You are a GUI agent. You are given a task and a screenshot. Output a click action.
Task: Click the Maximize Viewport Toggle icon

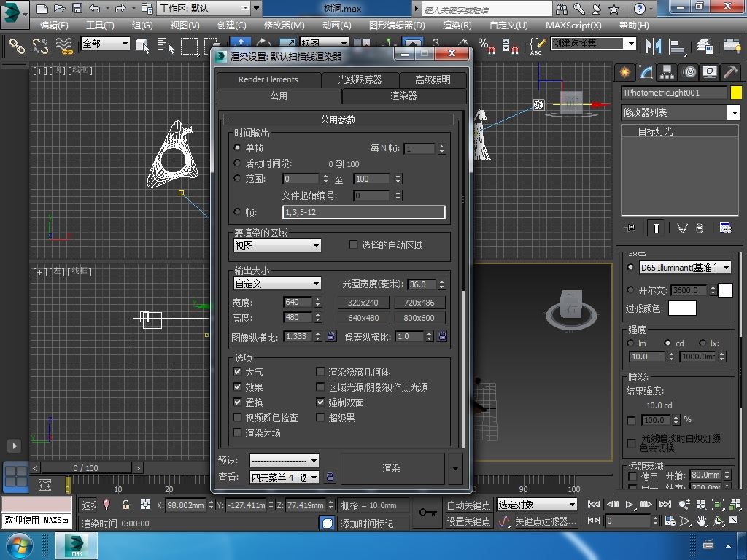(734, 521)
